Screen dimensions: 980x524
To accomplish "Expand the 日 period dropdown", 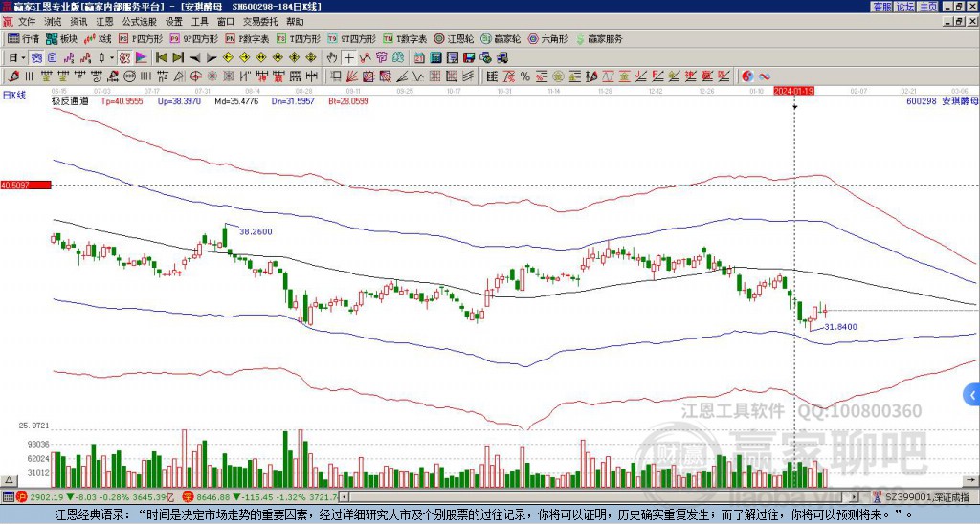I will pyautogui.click(x=23, y=58).
